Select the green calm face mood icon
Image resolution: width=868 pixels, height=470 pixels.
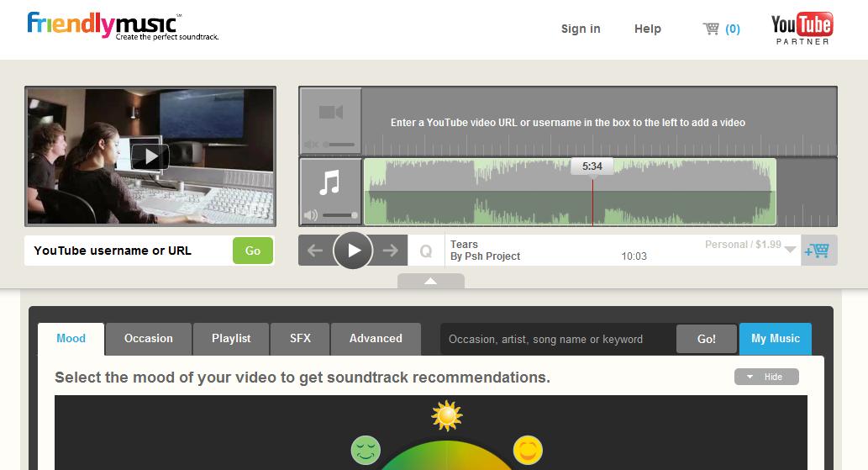pyautogui.click(x=366, y=450)
